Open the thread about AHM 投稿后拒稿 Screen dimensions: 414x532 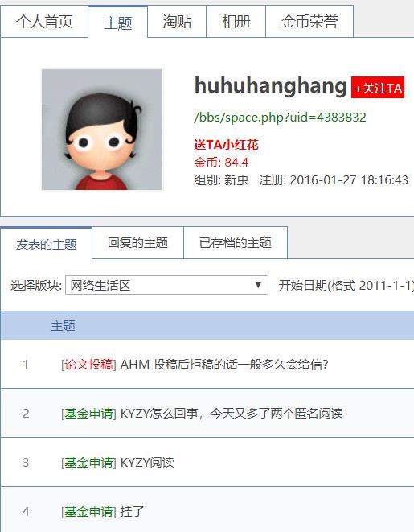(224, 365)
